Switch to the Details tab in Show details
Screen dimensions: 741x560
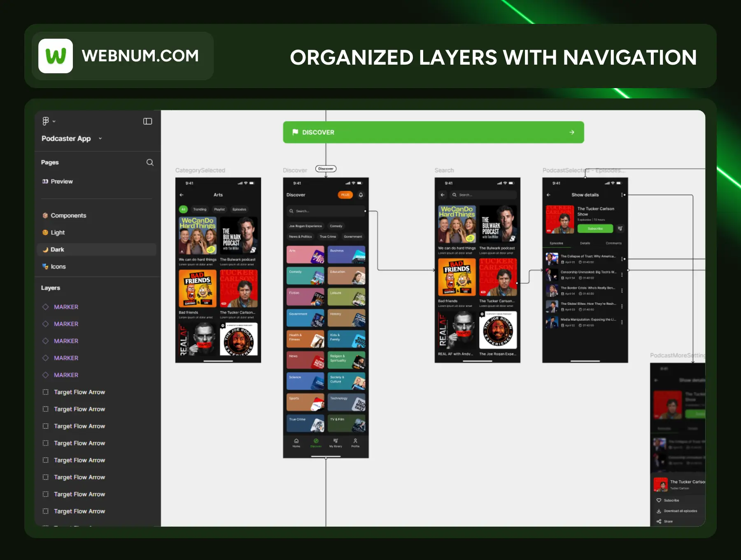(585, 243)
